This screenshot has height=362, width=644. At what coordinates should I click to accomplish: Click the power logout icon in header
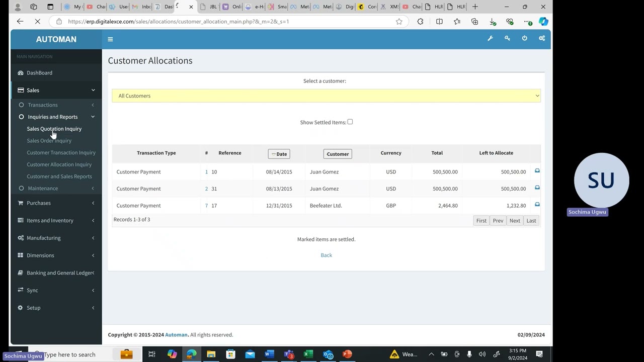[x=524, y=38]
